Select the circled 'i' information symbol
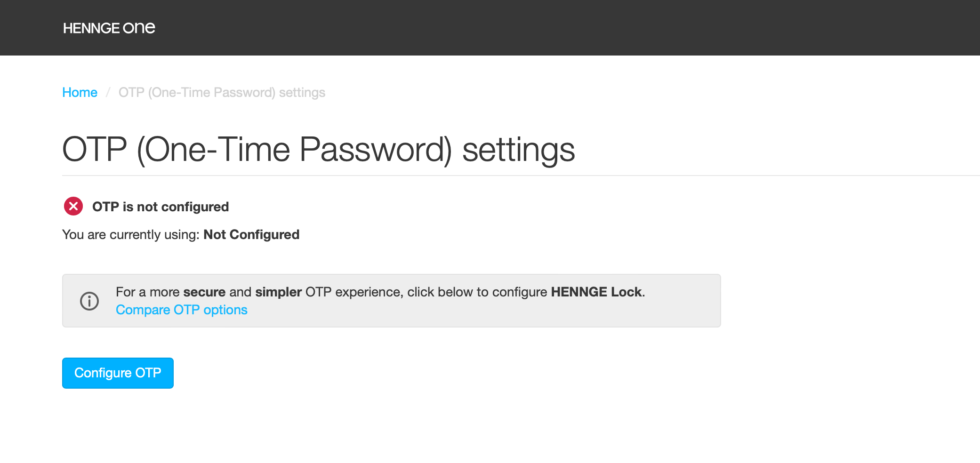 coord(90,301)
